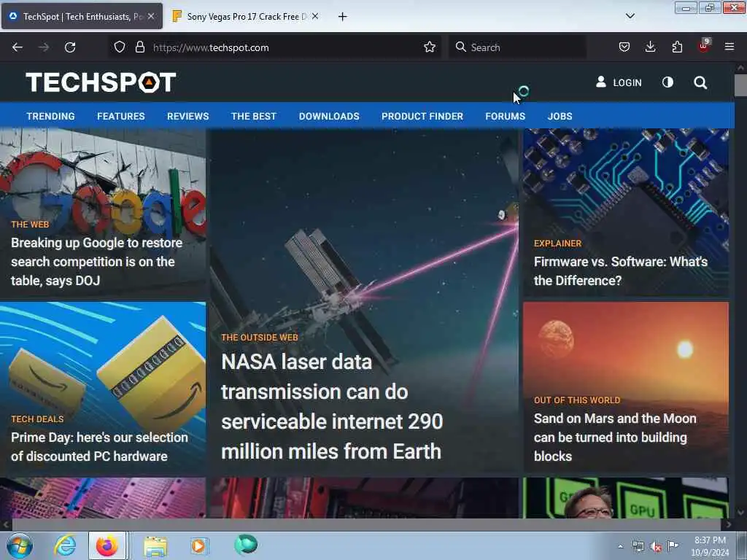Open the Windows Start menu
The width and height of the screenshot is (747, 560).
click(20, 545)
